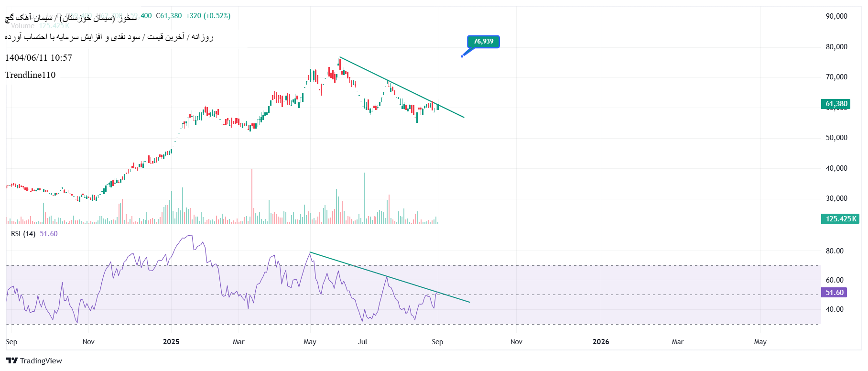Select the RSI (14) indicator legend
The width and height of the screenshot is (868, 371).
click(x=34, y=234)
